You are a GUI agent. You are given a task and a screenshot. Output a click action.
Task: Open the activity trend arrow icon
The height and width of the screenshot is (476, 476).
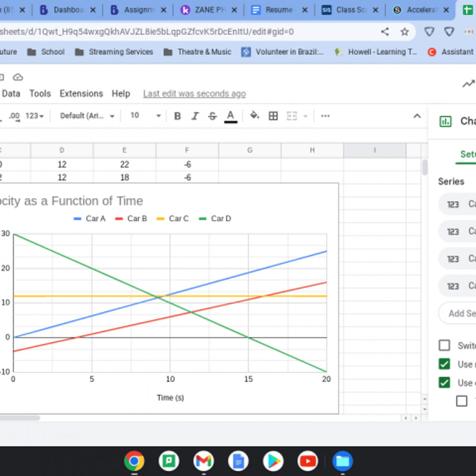(x=469, y=83)
